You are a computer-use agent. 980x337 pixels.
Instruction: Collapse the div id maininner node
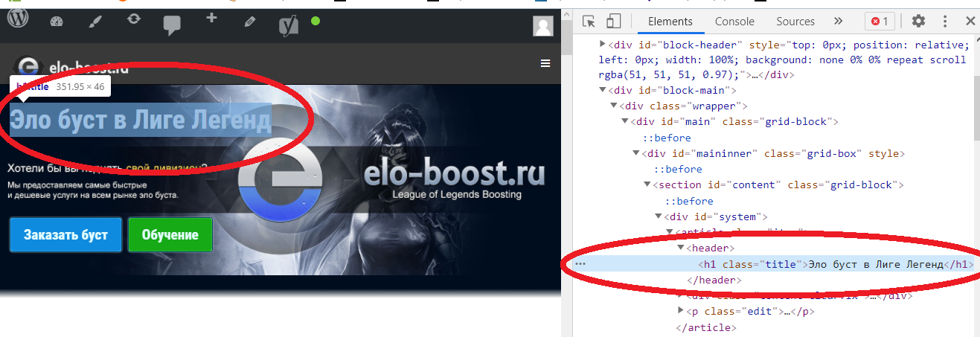(636, 154)
